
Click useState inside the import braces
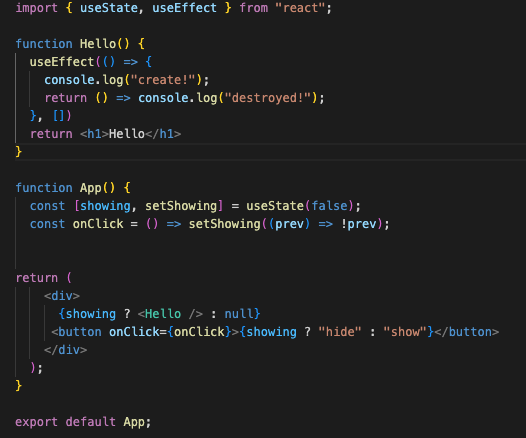pyautogui.click(x=109, y=8)
